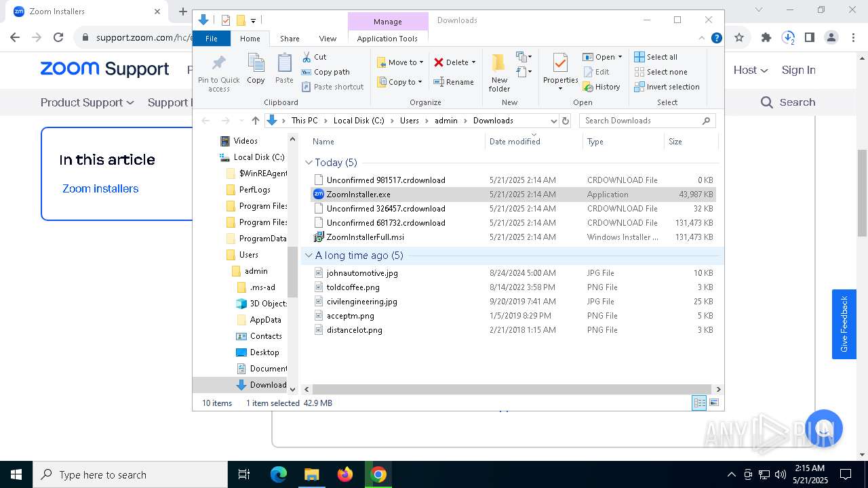The image size is (868, 488).
Task: Sort files by Size column
Action: coord(690,142)
